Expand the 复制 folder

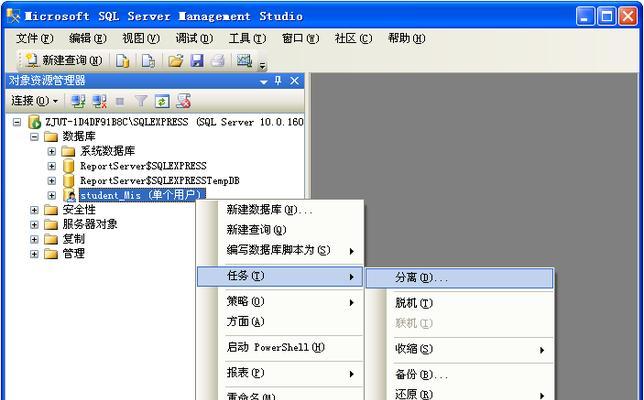click(34, 239)
